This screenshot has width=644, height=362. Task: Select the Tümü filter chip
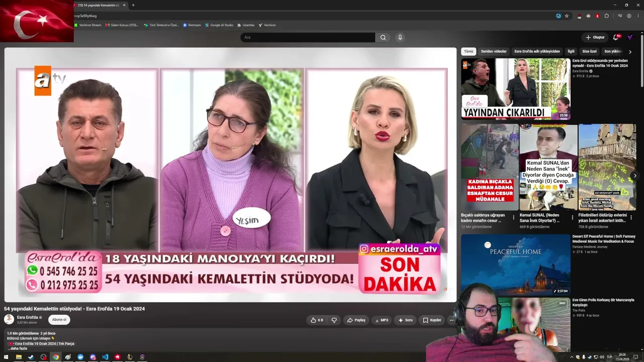click(x=468, y=51)
